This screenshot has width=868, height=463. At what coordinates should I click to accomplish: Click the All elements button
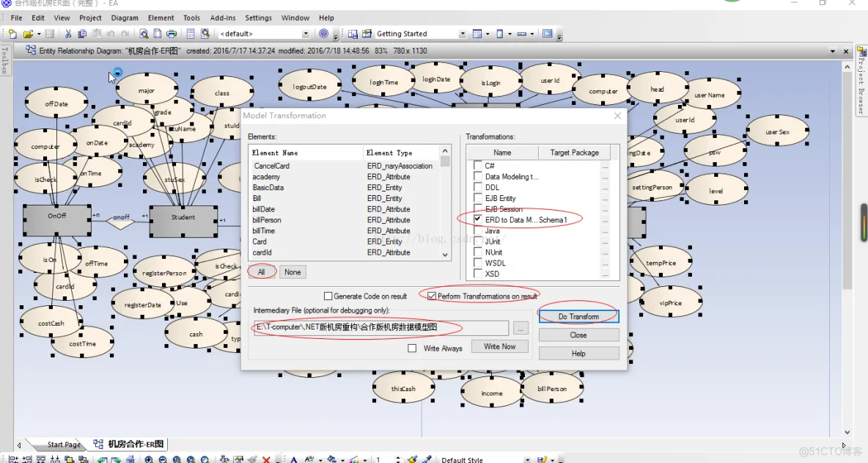pos(261,272)
